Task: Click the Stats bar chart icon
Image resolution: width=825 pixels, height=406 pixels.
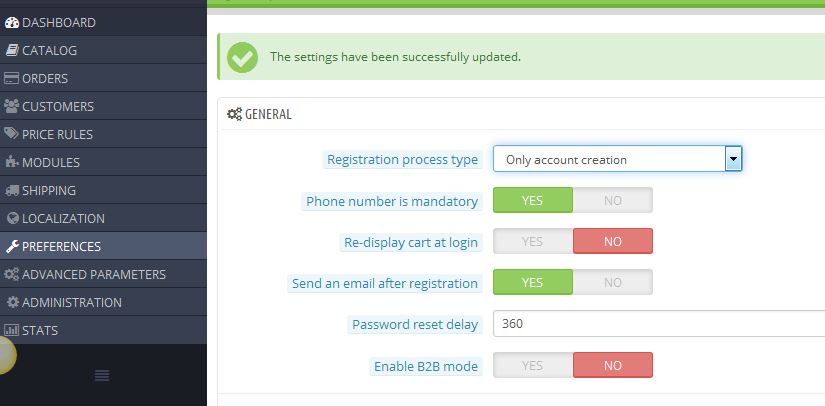Action: (12, 330)
